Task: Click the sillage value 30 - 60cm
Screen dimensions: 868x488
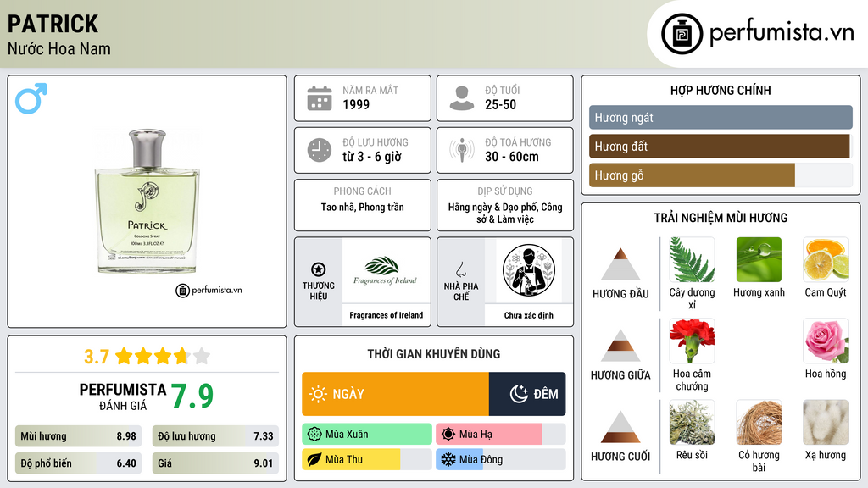Action: coord(512,157)
